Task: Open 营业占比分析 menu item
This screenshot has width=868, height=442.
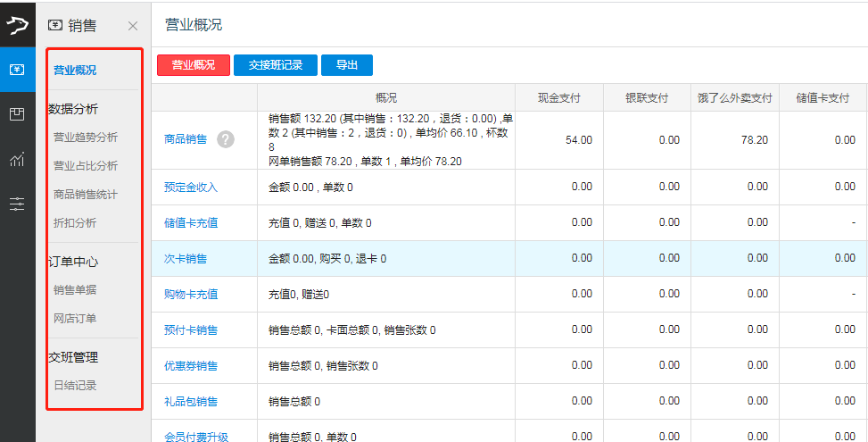Action: 86,165
